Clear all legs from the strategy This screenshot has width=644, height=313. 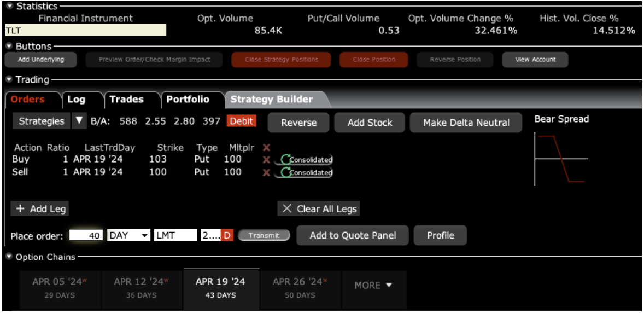click(319, 209)
